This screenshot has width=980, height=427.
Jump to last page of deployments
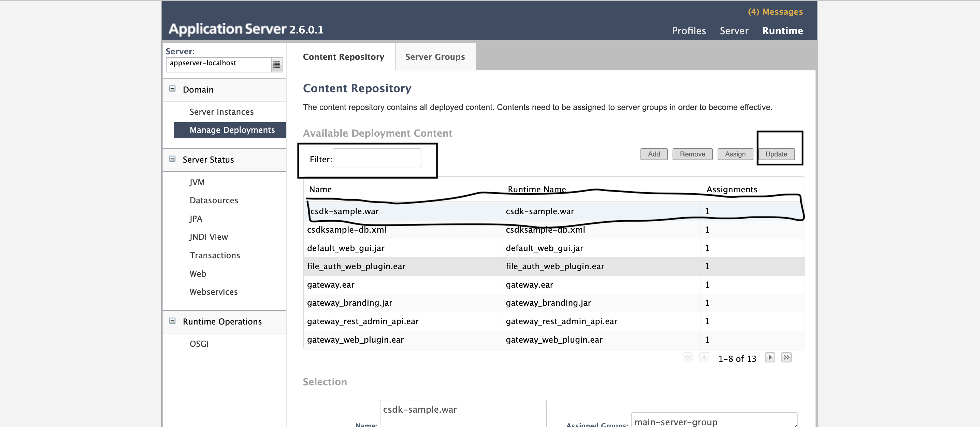tap(787, 357)
